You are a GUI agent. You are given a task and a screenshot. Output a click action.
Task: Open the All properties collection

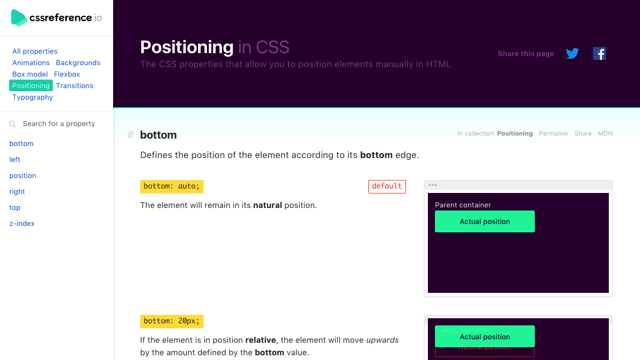point(35,51)
